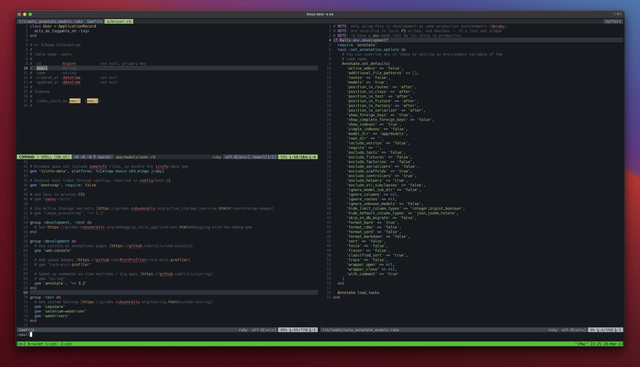640x367 pixels.
Task: Switch to tmux window 0:nvim
Action: [x=36, y=344]
